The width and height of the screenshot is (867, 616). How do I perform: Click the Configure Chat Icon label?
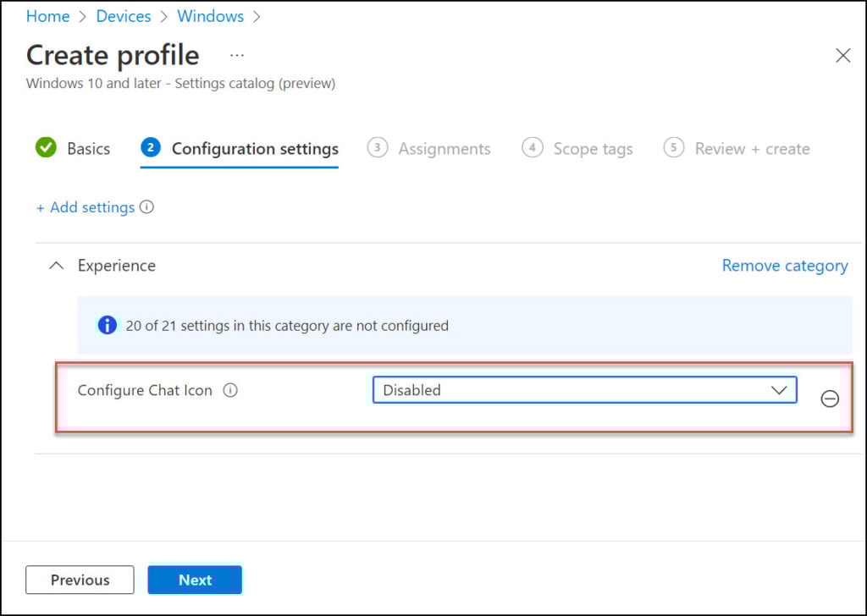click(145, 390)
